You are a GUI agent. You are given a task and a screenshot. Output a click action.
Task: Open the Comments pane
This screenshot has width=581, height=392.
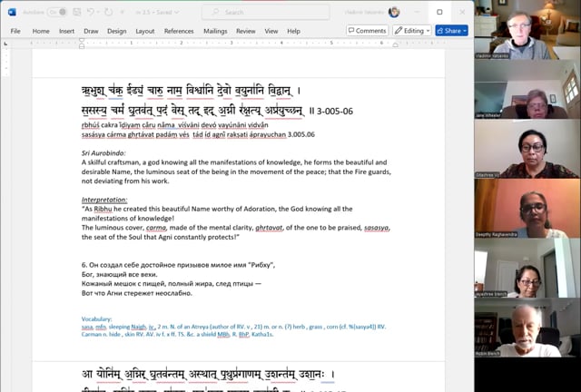(x=367, y=30)
